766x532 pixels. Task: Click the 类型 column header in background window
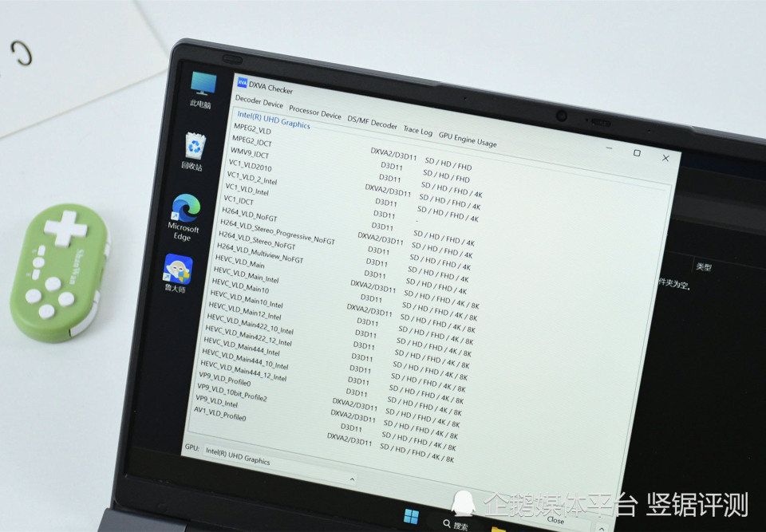(704, 266)
